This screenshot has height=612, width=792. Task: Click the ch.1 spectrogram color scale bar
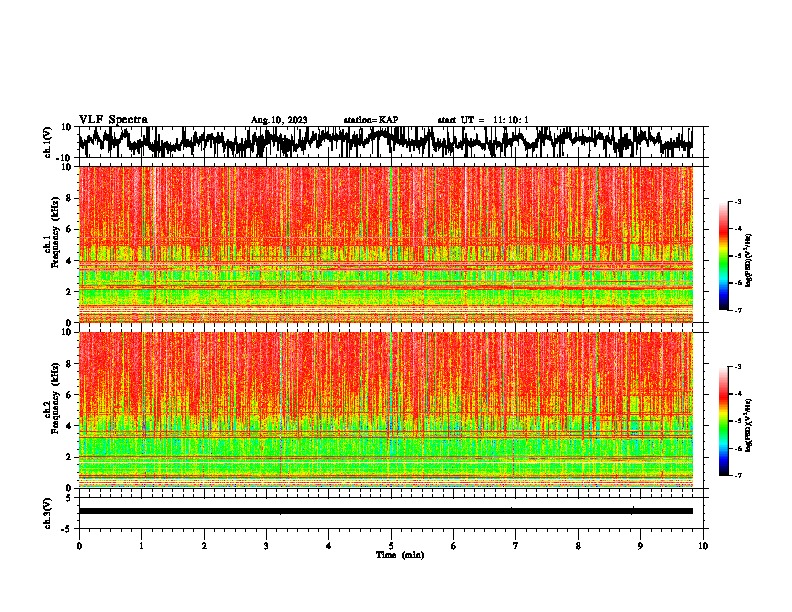point(724,256)
